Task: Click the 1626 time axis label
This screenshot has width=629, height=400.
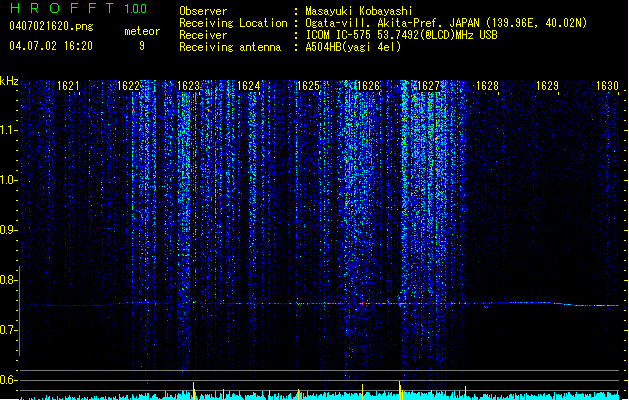Action: pos(368,86)
